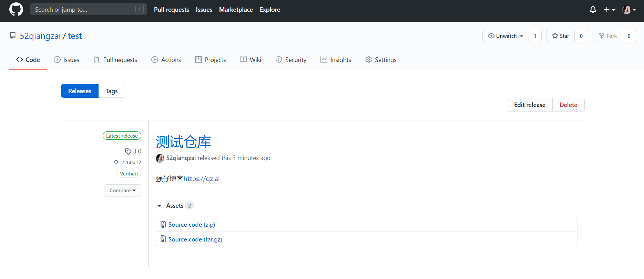The width and height of the screenshot is (644, 279).
Task: Click the zip file icon for Source code
Action: (163, 225)
